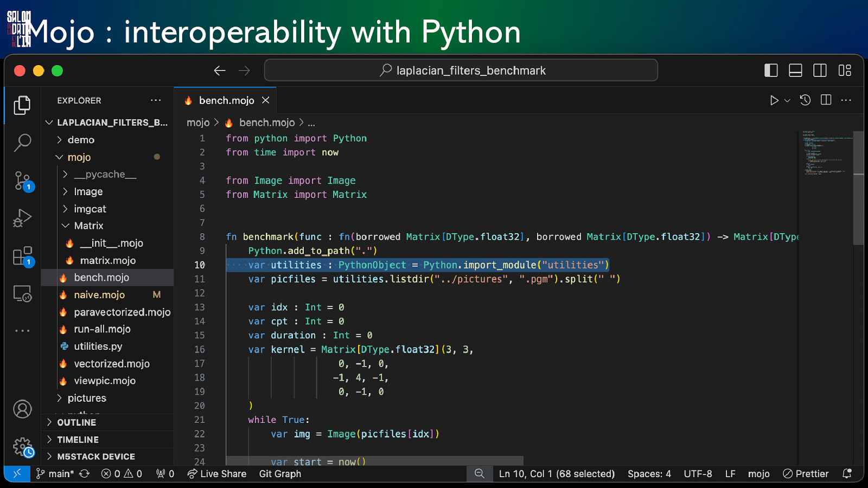Click the mojo breadcrumb segment
Image resolution: width=868 pixels, height=488 pixels.
[x=198, y=123]
